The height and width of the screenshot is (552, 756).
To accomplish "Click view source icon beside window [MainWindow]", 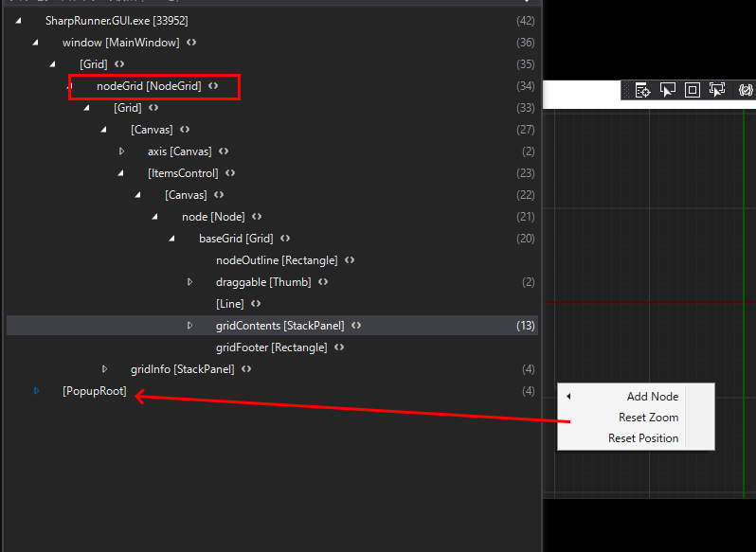I will pos(191,43).
